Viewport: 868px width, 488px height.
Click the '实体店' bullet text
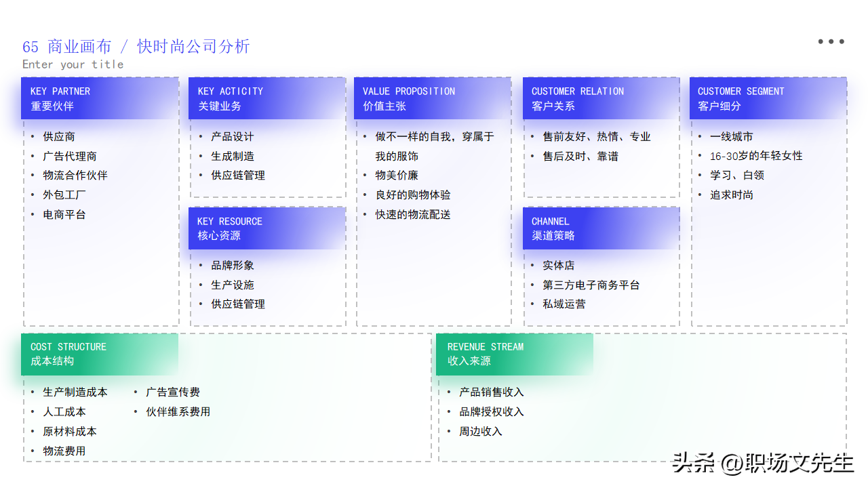point(559,266)
